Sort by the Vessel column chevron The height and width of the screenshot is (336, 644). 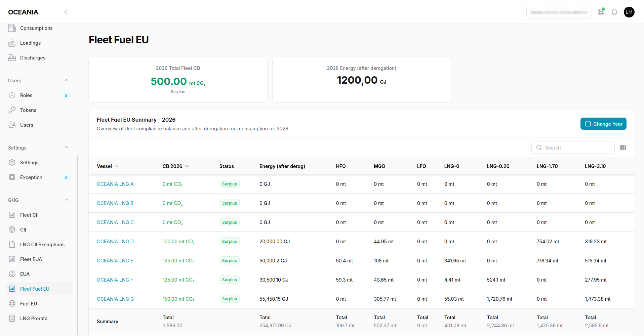[117, 166]
